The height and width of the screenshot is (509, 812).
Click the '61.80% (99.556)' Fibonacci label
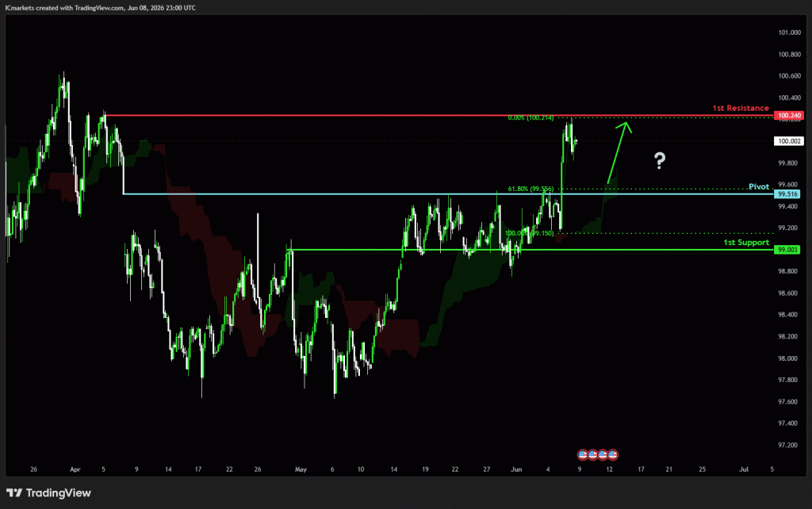pyautogui.click(x=530, y=189)
